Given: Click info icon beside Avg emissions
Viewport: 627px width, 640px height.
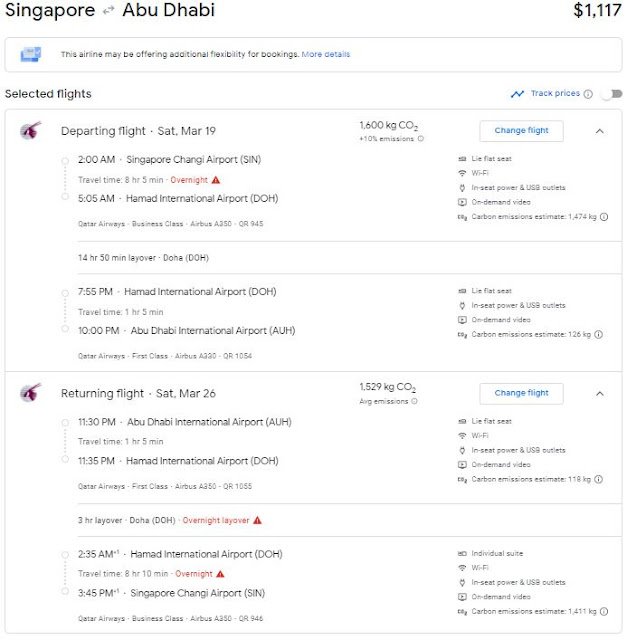Looking at the screenshot, I should 418,402.
